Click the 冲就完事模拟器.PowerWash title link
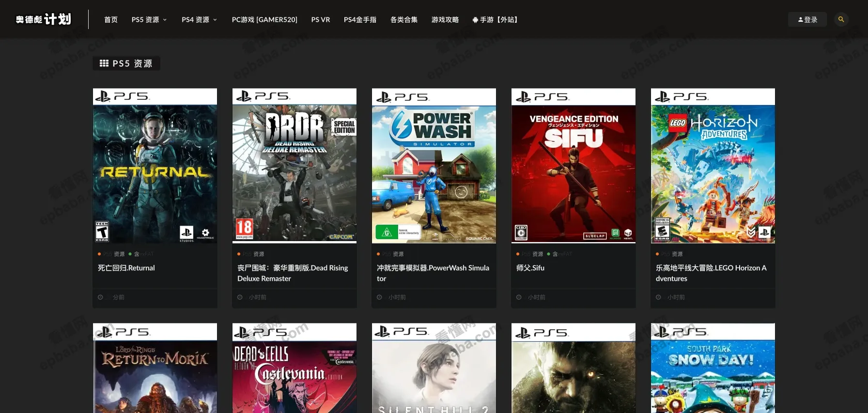This screenshot has width=868, height=413. pyautogui.click(x=433, y=273)
